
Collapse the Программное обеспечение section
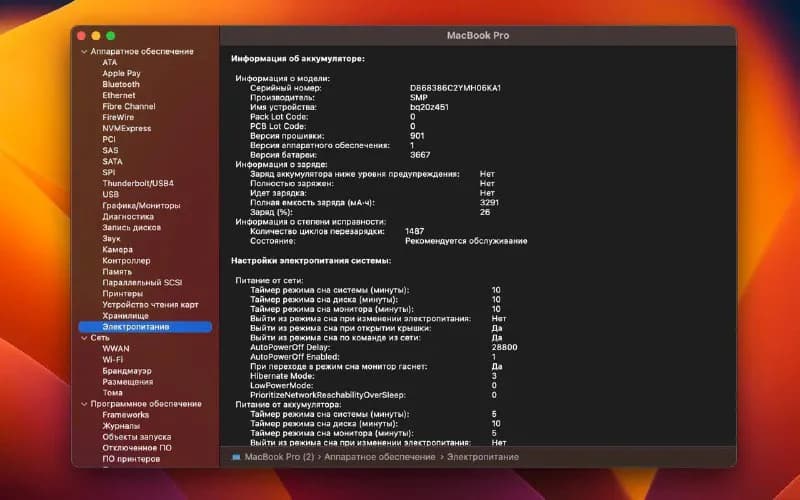tap(84, 404)
